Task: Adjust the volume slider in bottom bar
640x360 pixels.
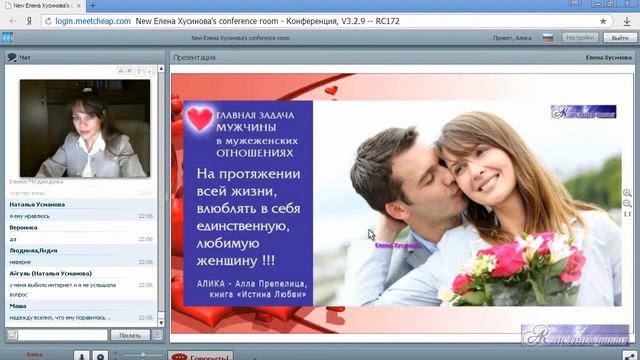Action: 143,355
